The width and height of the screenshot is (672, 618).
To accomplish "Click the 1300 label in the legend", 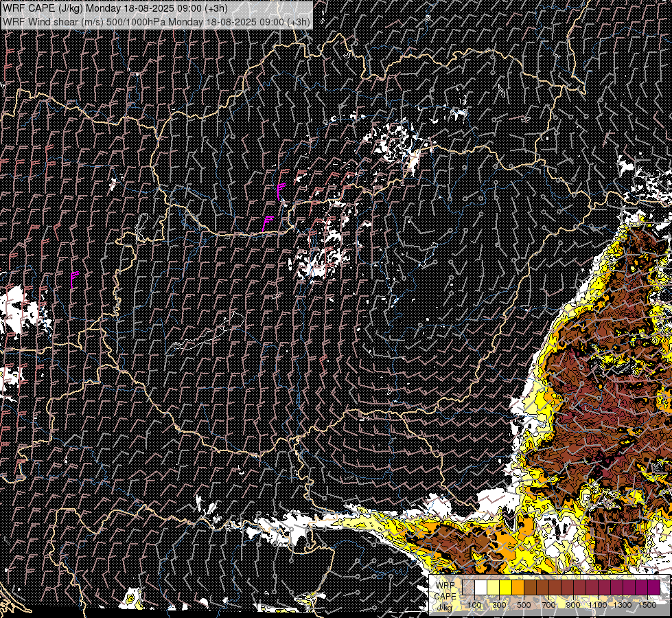I will pyautogui.click(x=623, y=605).
